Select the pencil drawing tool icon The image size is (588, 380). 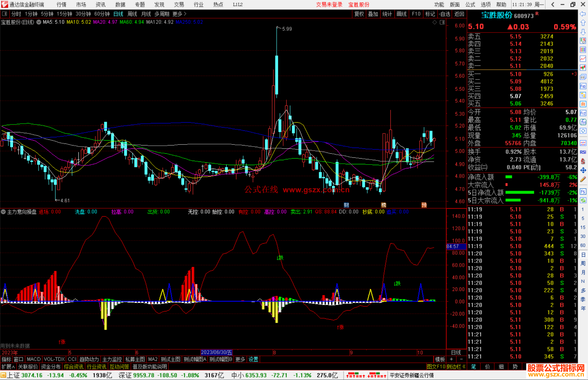[583, 179]
